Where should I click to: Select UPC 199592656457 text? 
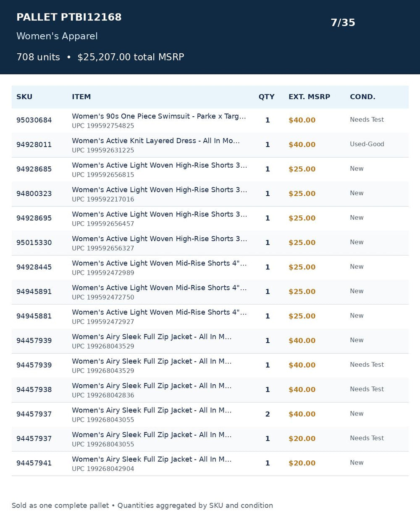click(x=103, y=224)
